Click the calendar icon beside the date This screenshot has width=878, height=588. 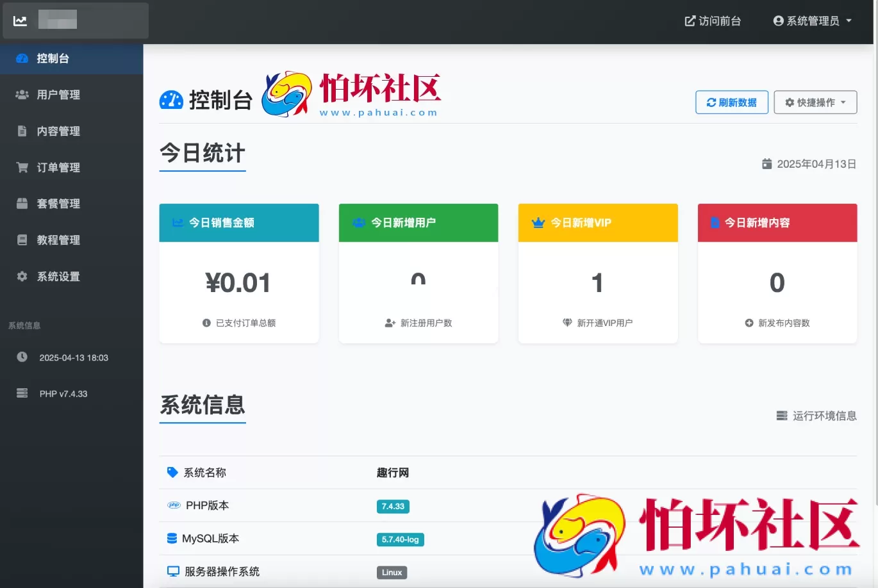click(x=766, y=163)
